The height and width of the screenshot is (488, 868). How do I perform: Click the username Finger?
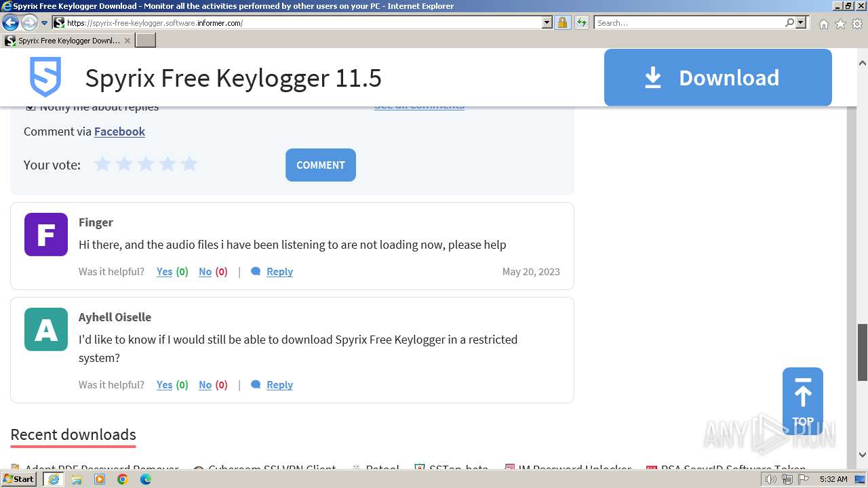click(x=96, y=222)
